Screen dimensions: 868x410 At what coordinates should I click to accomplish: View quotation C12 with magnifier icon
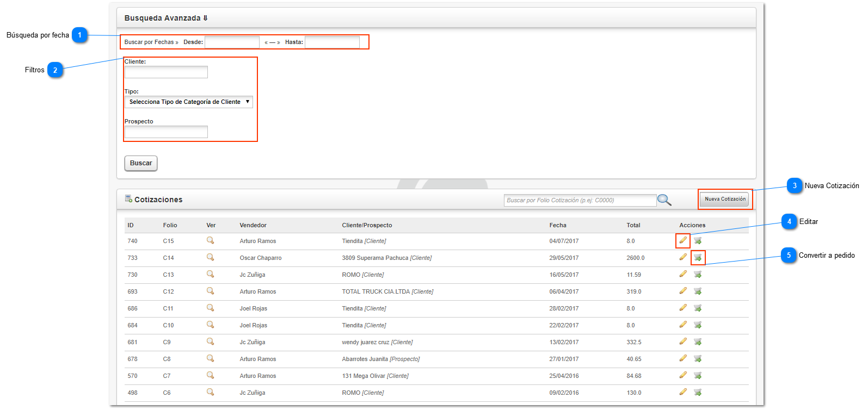pos(210,291)
